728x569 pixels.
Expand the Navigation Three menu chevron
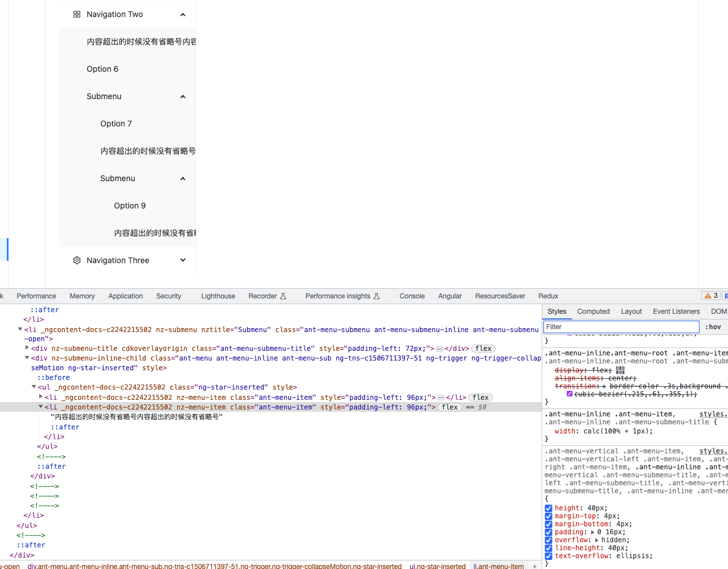click(182, 260)
